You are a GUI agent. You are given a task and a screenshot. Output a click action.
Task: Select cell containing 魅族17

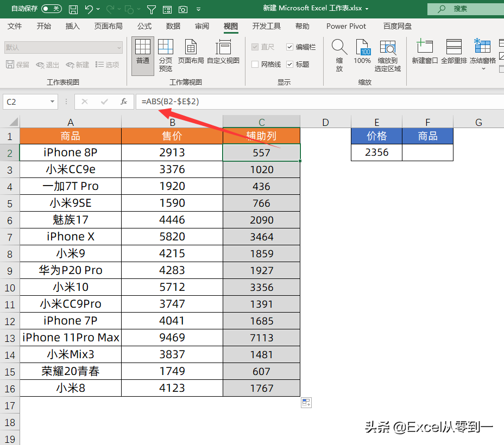point(71,220)
